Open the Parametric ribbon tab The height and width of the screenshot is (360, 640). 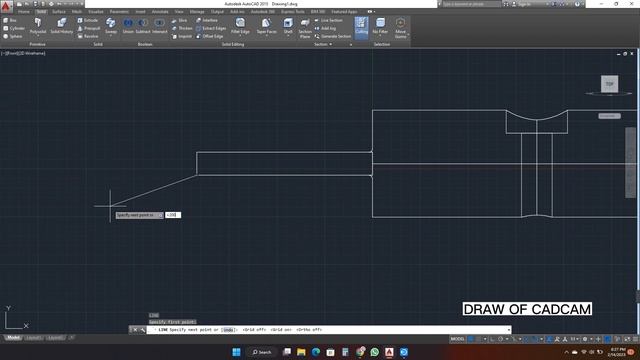pyautogui.click(x=119, y=12)
